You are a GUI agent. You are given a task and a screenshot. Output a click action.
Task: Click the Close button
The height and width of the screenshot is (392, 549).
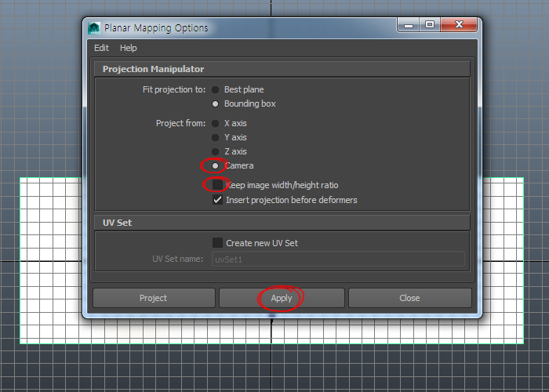410,298
